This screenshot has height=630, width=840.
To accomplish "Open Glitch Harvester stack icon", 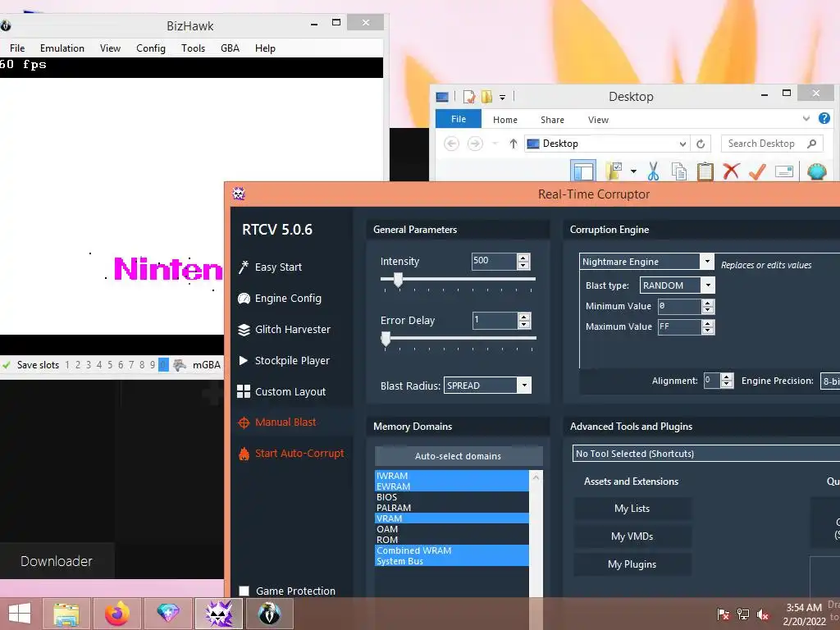I will pyautogui.click(x=244, y=330).
